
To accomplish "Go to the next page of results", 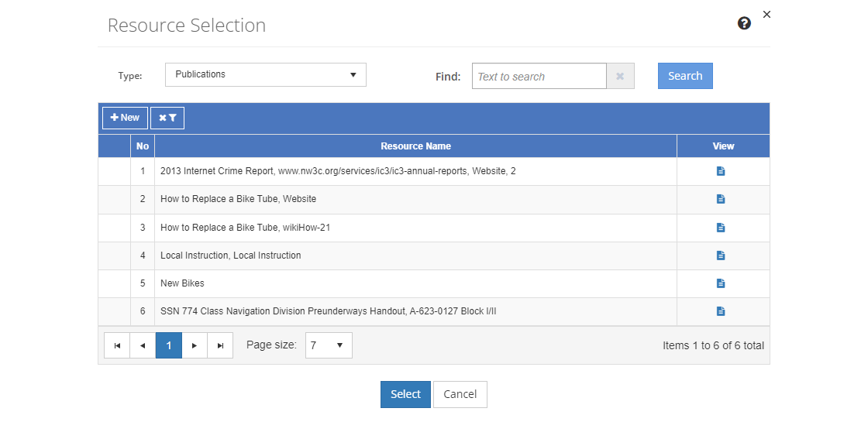I will (x=195, y=345).
